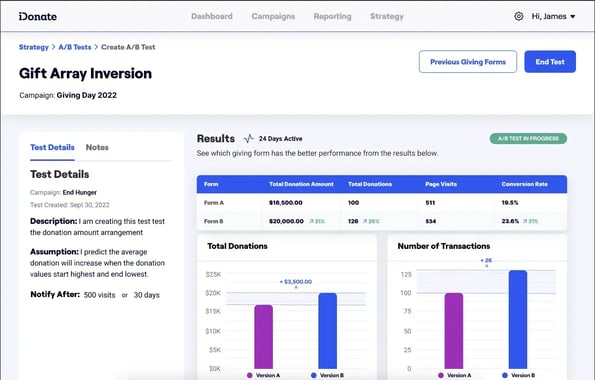
Task: Click the Conversion Rate column header
Action: (x=524, y=184)
